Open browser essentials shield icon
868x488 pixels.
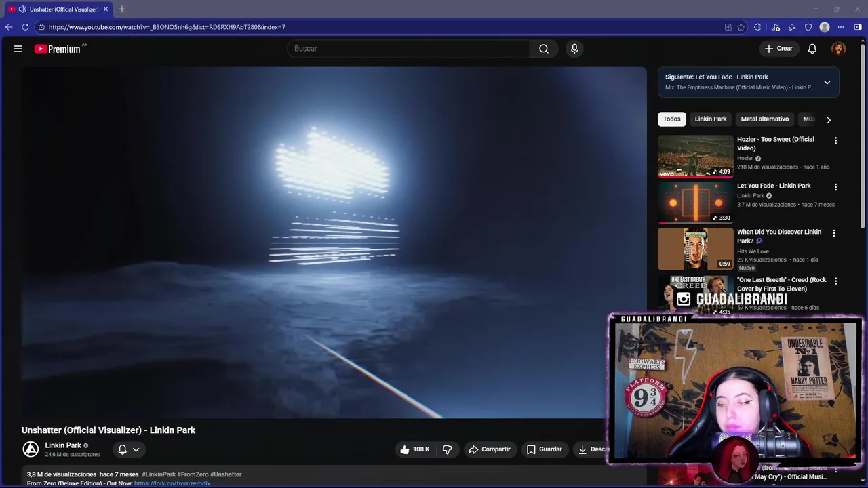tap(808, 27)
